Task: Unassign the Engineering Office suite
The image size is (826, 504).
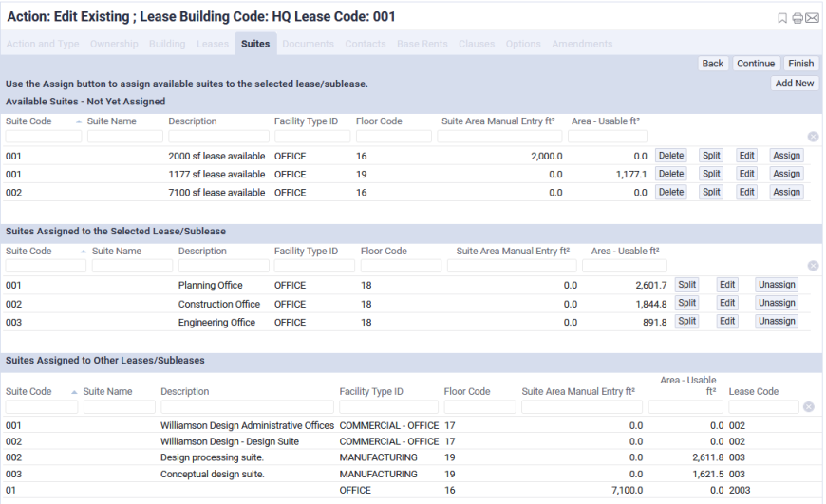Action: 777,321
